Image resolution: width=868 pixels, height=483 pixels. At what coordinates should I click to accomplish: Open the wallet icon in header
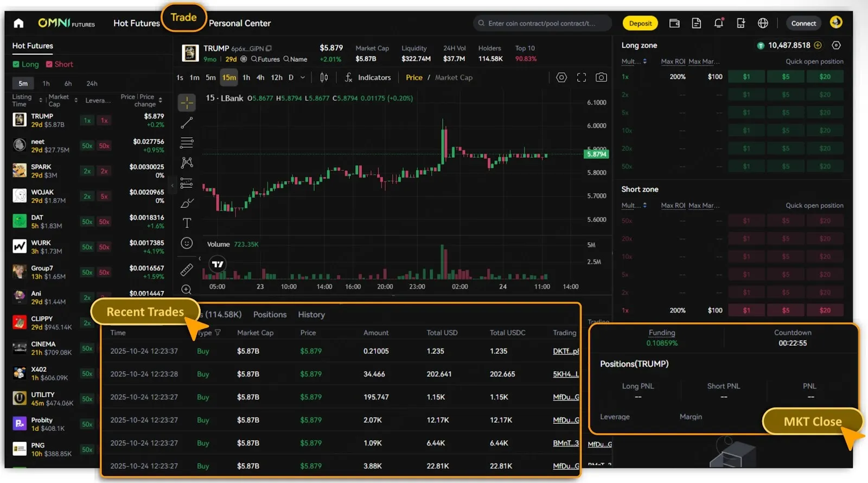click(x=674, y=23)
